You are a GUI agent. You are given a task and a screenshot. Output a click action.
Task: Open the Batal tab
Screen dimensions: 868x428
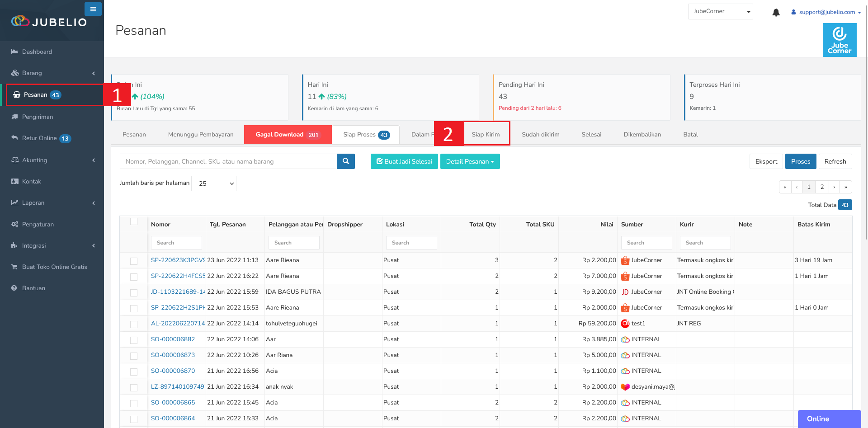pos(691,134)
